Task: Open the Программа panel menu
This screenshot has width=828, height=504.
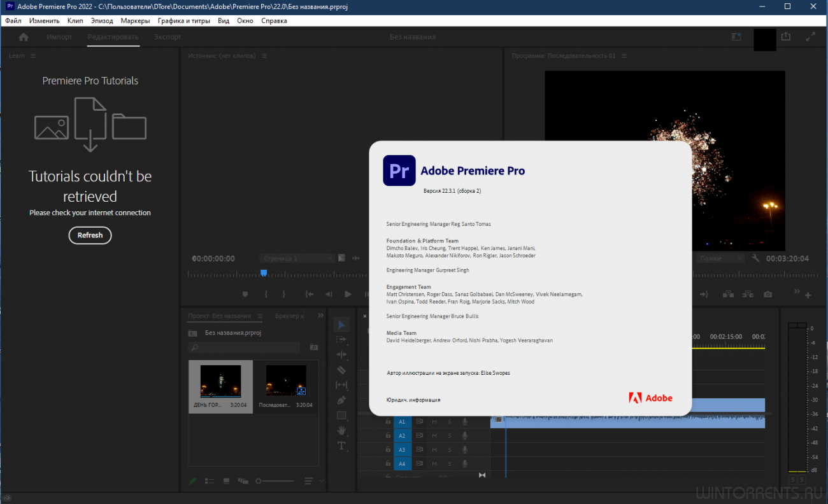Action: coord(624,56)
